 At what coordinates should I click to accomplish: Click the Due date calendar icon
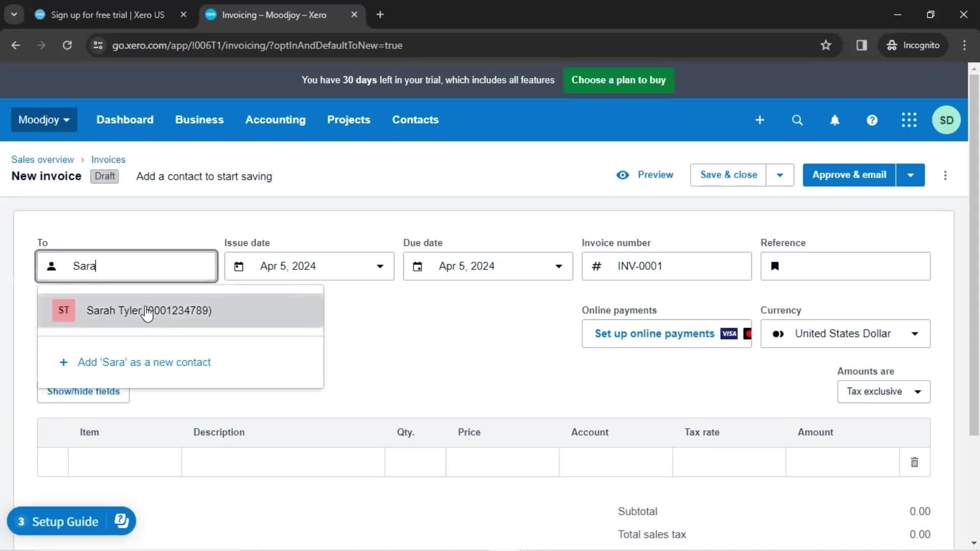click(417, 266)
